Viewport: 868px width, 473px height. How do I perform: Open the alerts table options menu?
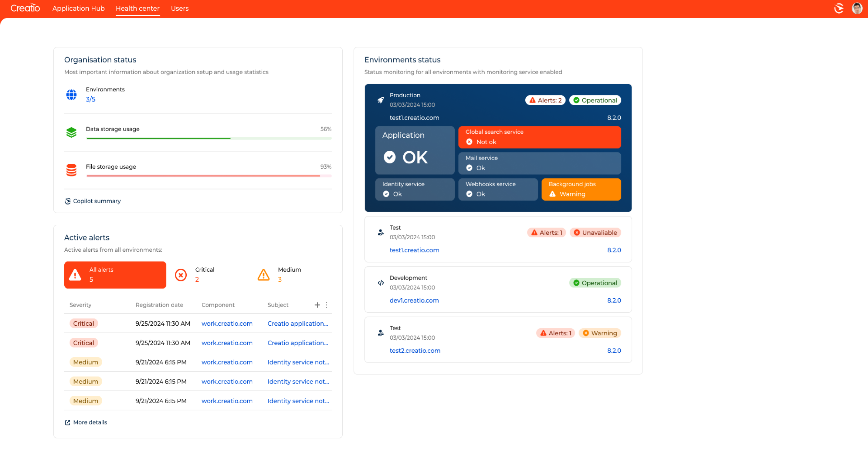click(x=326, y=305)
